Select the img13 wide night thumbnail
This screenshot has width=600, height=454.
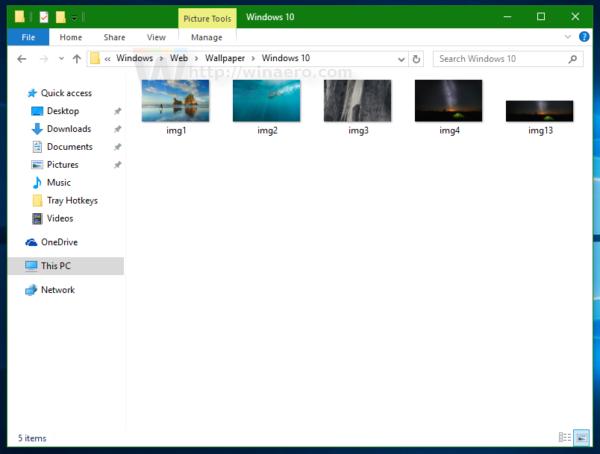point(540,111)
